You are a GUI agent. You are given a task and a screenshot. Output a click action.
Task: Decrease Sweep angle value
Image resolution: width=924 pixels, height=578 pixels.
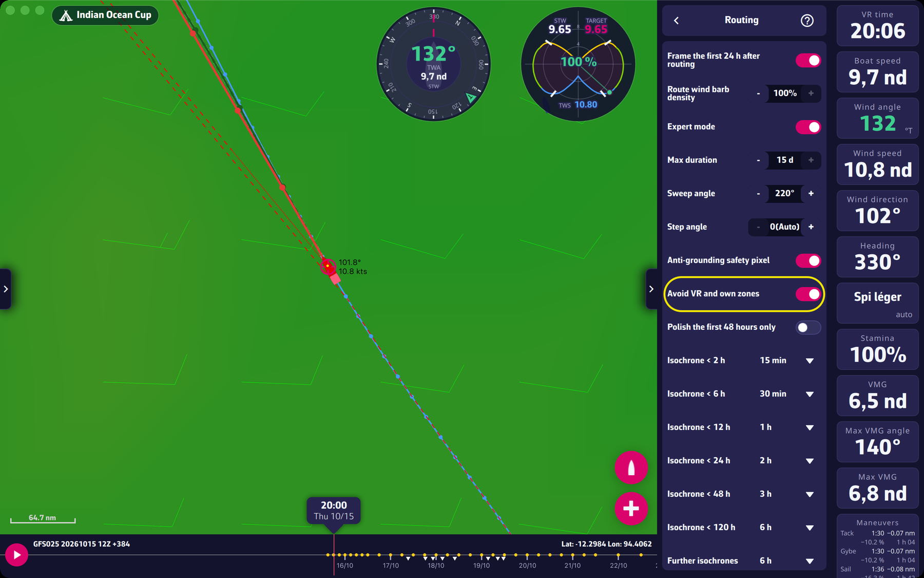click(758, 194)
